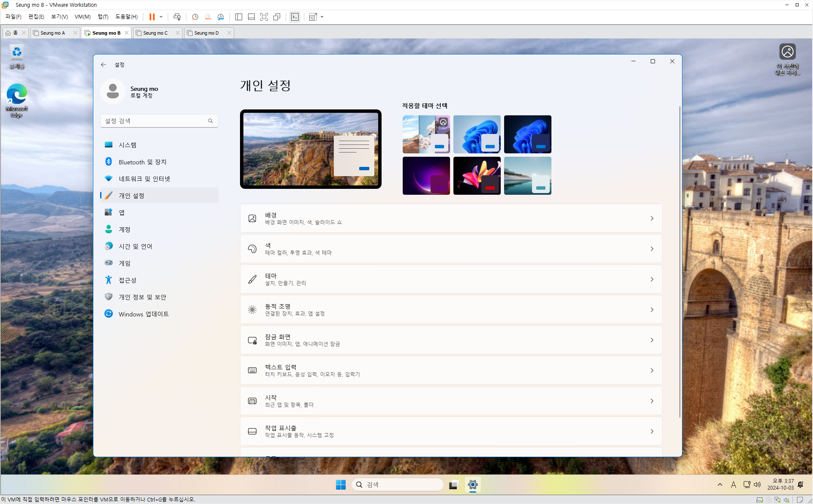Open the Snapshot Manager
The image size is (813, 504).
220,17
